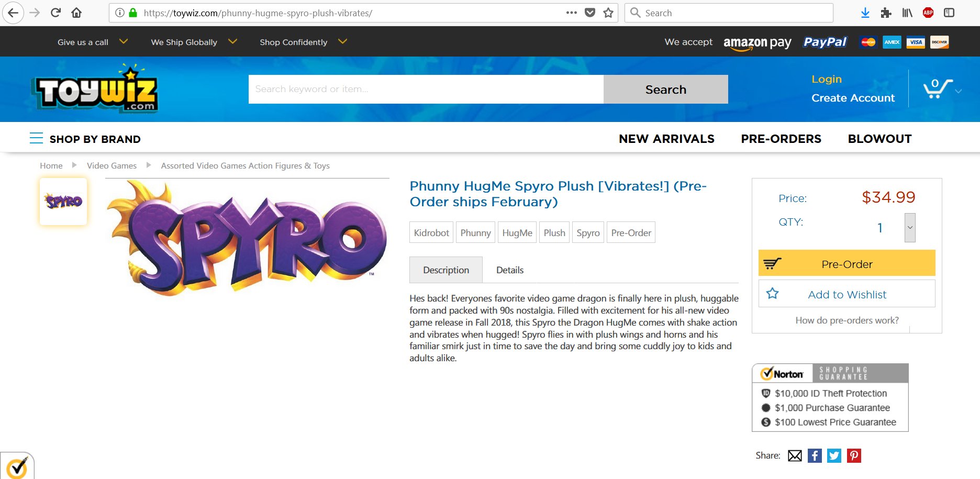Expand the Shop Confidently dropdown

(342, 41)
